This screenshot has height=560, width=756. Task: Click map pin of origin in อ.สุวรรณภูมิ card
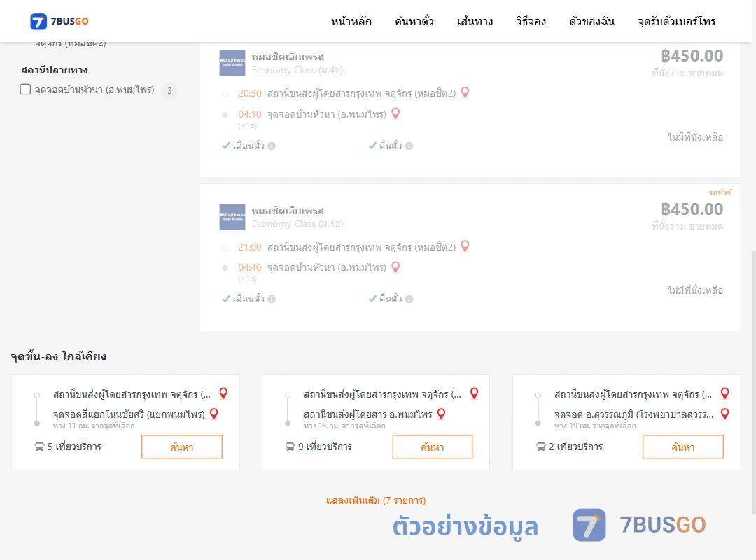[725, 393]
